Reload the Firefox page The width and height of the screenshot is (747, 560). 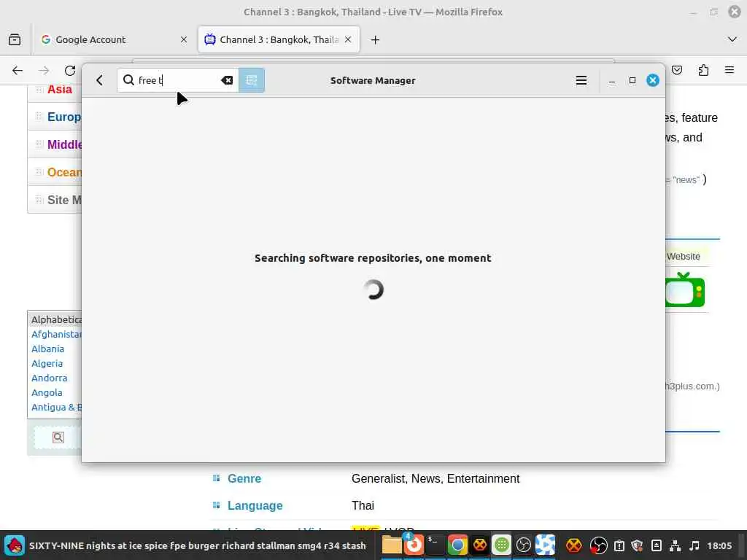[70, 71]
